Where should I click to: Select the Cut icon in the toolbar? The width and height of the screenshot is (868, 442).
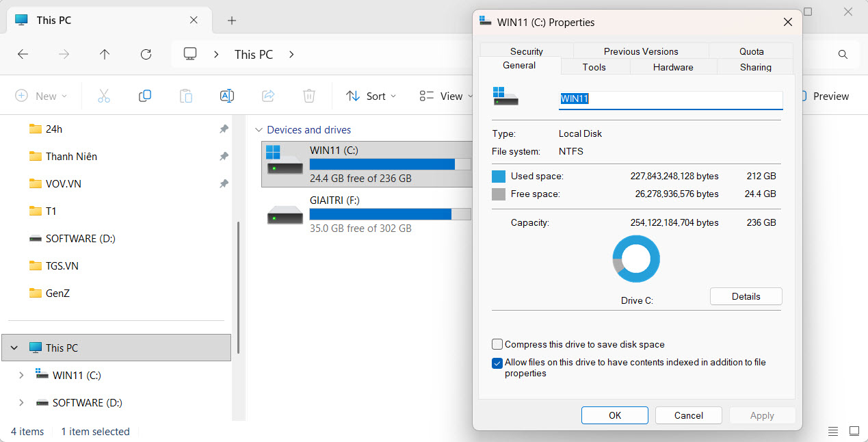[x=103, y=96]
